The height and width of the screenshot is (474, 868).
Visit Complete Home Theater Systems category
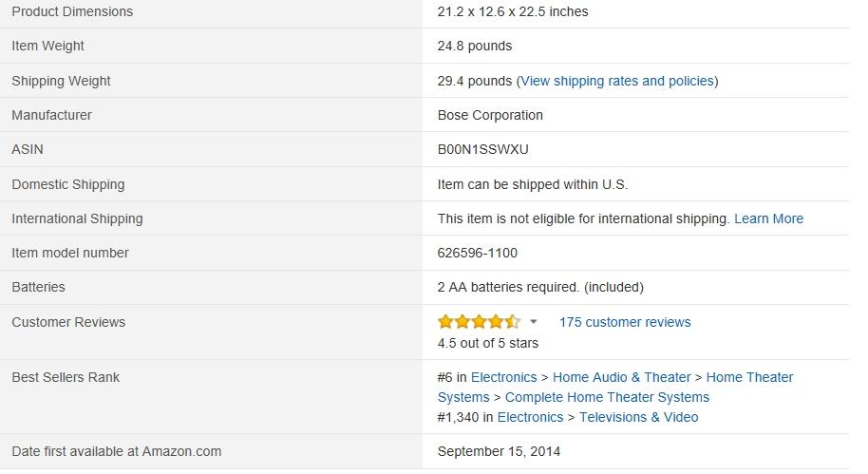(607, 397)
